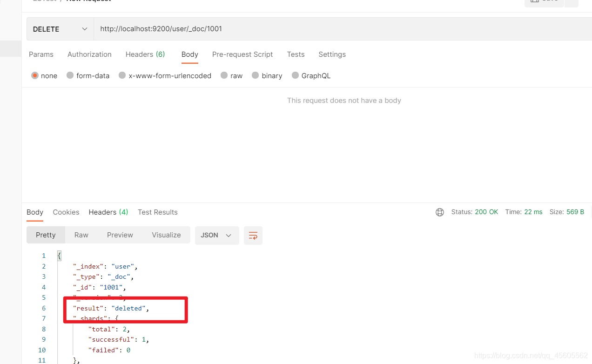Select the request Body tab

(x=190, y=54)
